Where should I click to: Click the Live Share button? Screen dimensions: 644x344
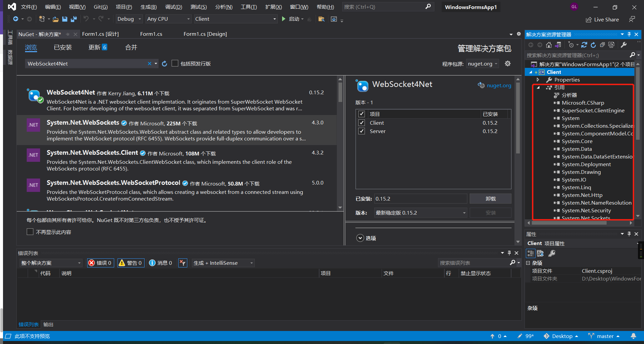coord(602,19)
